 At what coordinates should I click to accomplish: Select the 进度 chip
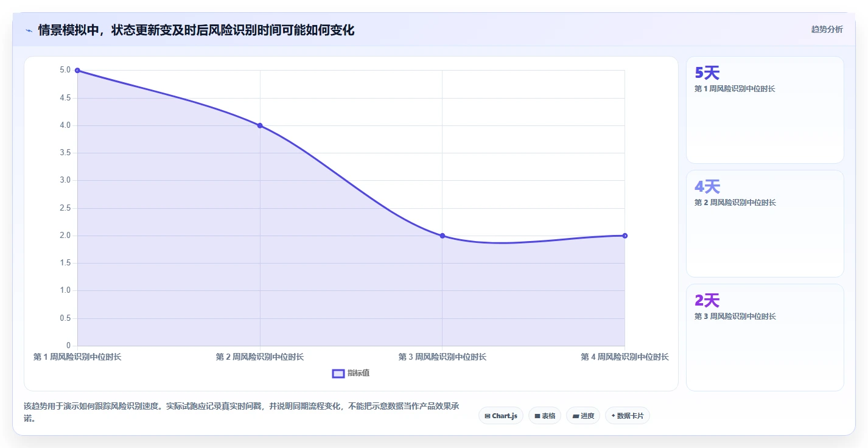[583, 416]
